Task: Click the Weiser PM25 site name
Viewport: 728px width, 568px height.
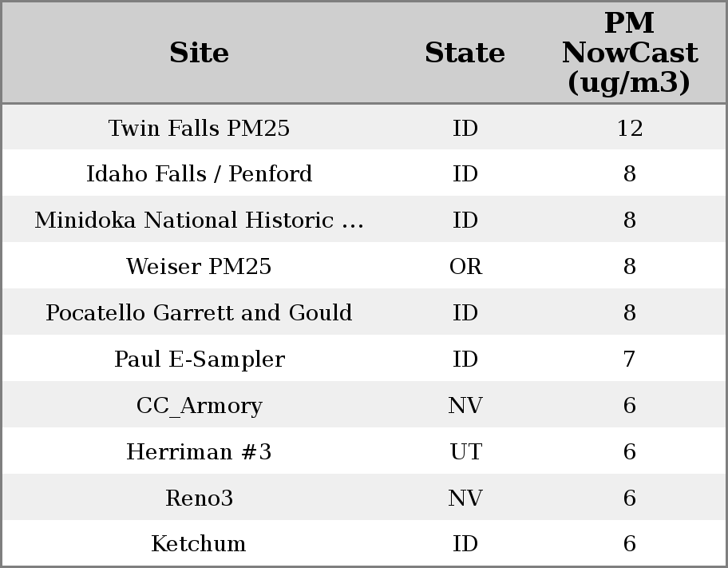Action: click(199, 266)
